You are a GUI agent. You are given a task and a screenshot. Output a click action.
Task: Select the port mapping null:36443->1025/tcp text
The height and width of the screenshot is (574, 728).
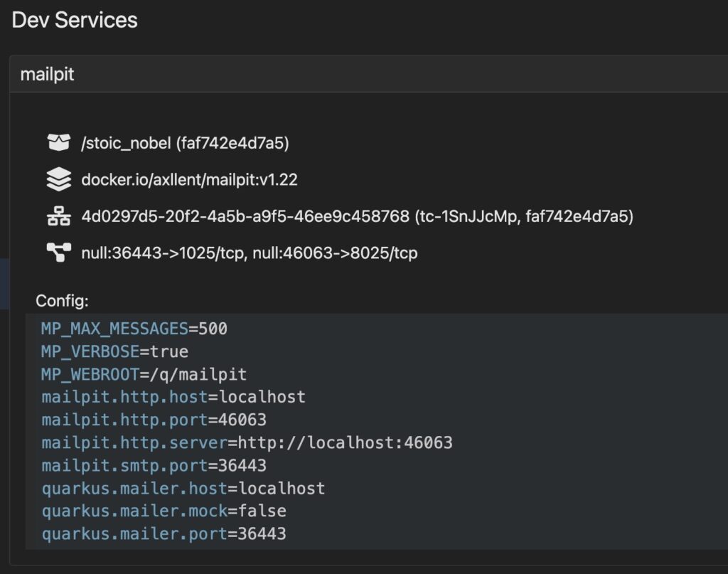coord(164,253)
